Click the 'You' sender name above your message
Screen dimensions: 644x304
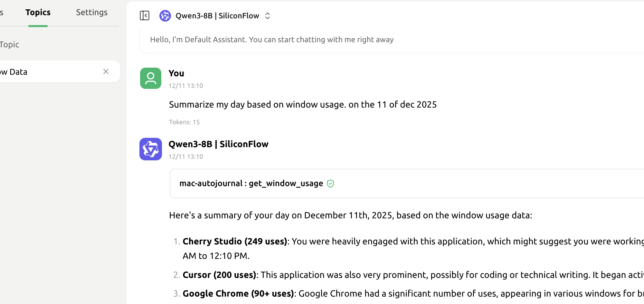pos(176,73)
